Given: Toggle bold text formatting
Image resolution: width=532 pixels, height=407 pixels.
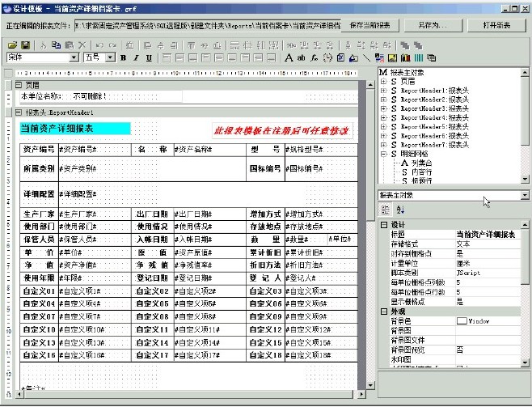Looking at the screenshot, I should 124,58.
